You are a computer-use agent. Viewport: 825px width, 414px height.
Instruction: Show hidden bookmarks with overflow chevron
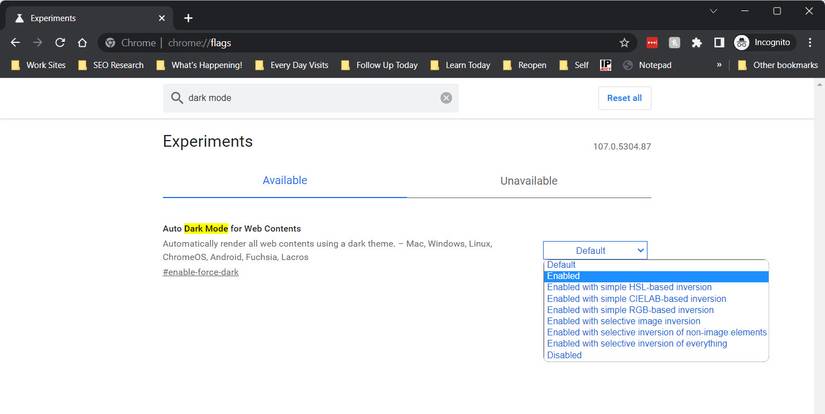click(718, 65)
